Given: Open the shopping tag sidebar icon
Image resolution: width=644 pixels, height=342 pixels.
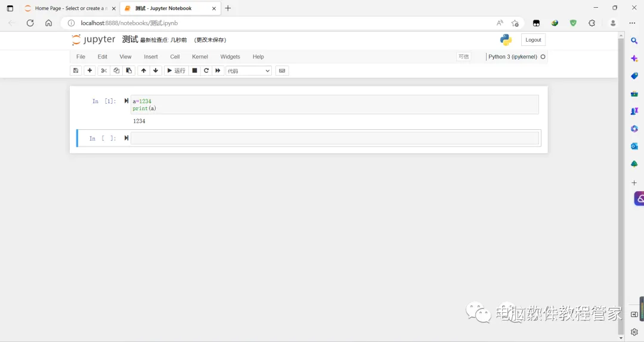Looking at the screenshot, I should click(634, 76).
